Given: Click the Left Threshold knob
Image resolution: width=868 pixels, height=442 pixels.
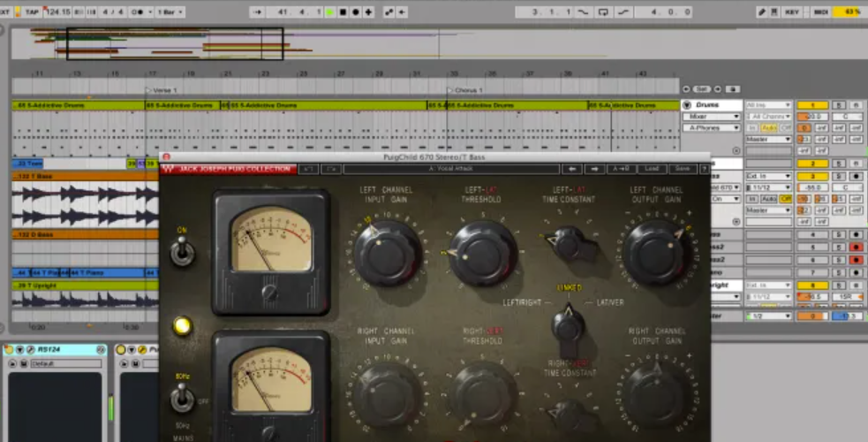Looking at the screenshot, I should pos(483,253).
